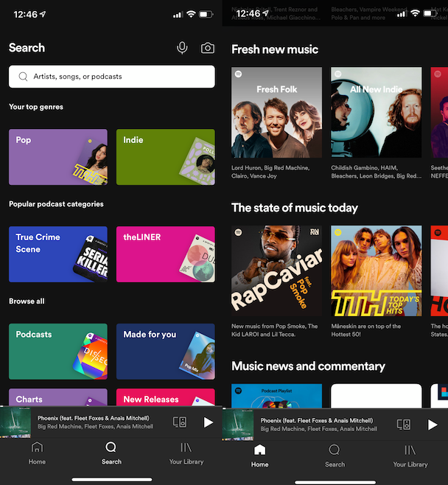Viewport: 448px width, 485px height.
Task: Open the New Releases category card
Action: click(x=165, y=397)
